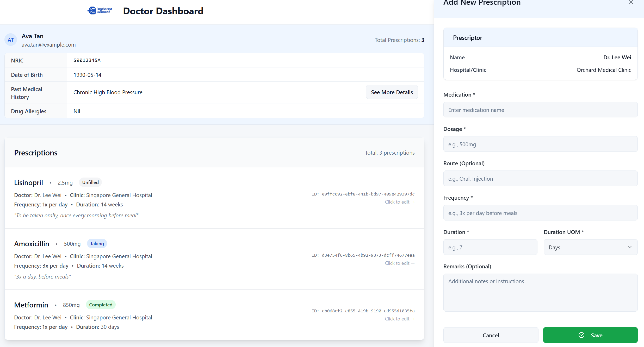Click the Taking status badge
The image size is (644, 347).
click(97, 243)
